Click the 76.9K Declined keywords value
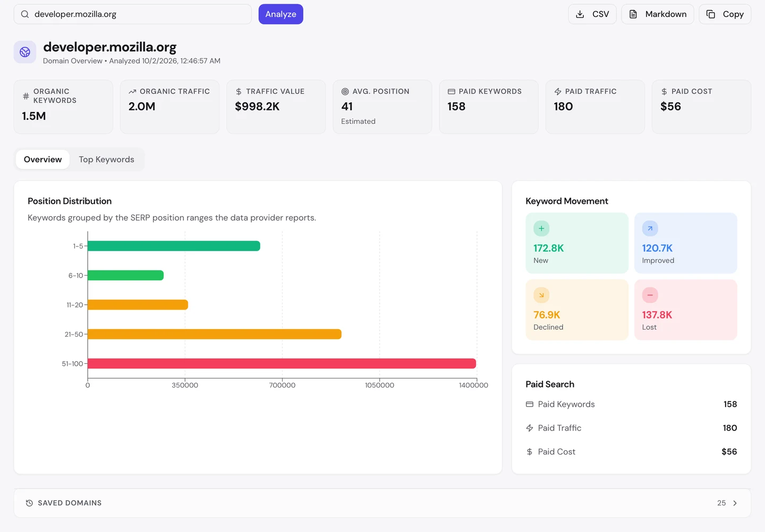Screen dimensions: 765x532 click(547, 315)
